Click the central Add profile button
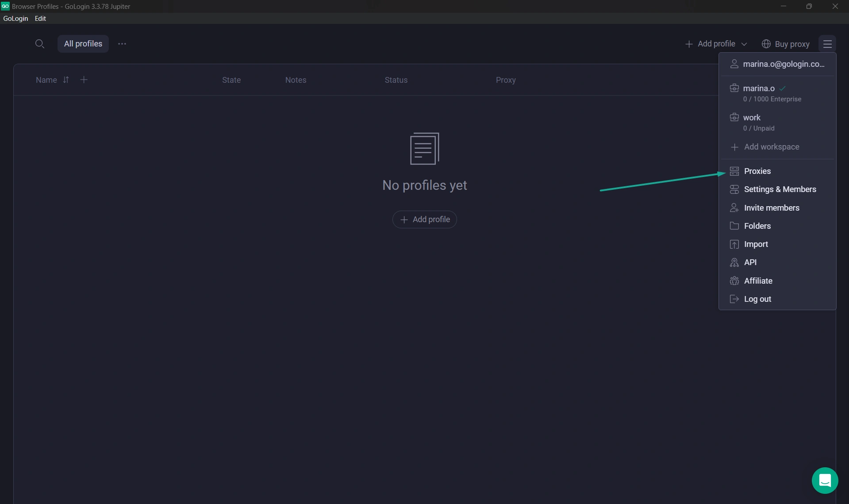 (x=424, y=219)
